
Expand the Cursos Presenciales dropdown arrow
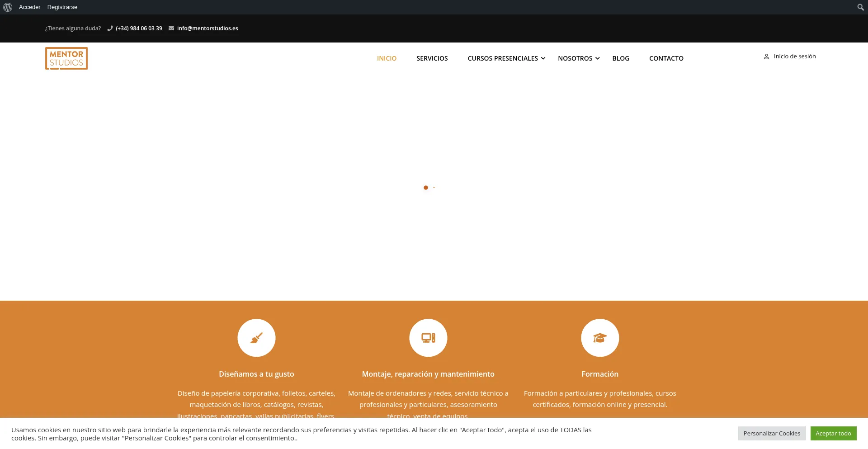pyautogui.click(x=543, y=58)
